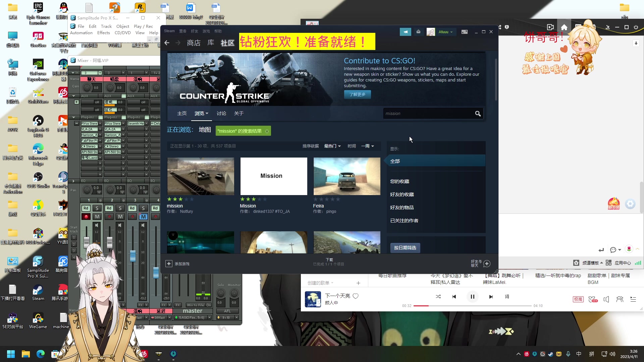
Task: Open File Explorer from taskbar
Action: click(26, 354)
